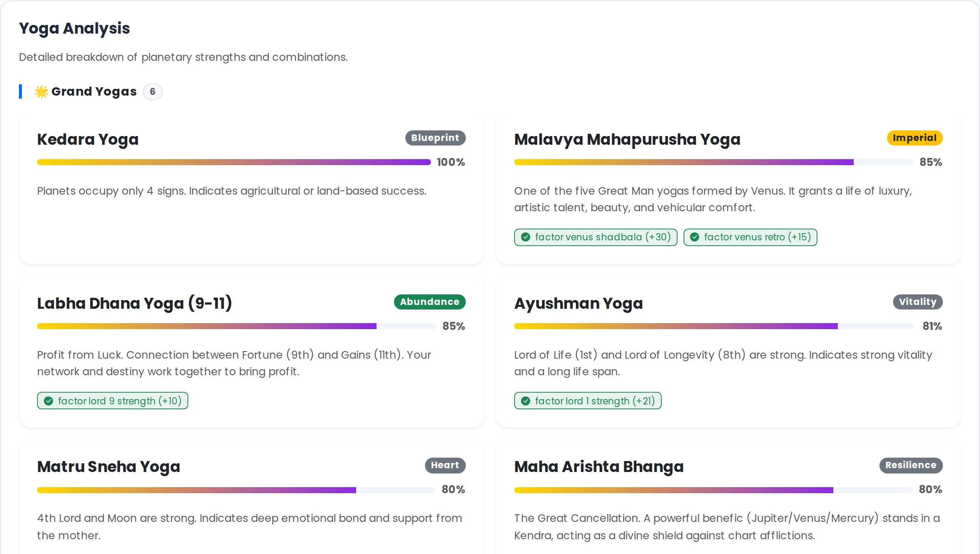Image resolution: width=980 pixels, height=554 pixels.
Task: Click the checkmark icon on factor lord 9 strength chip
Action: (x=48, y=401)
